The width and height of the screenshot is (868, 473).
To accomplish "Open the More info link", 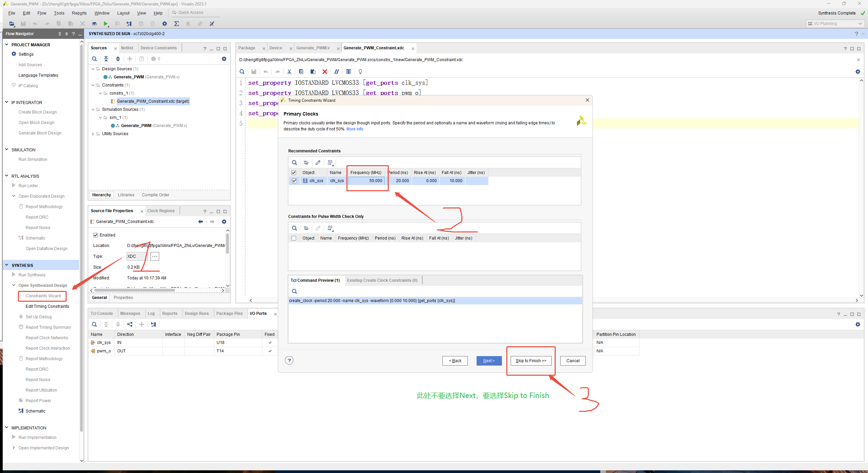I will pyautogui.click(x=355, y=129).
